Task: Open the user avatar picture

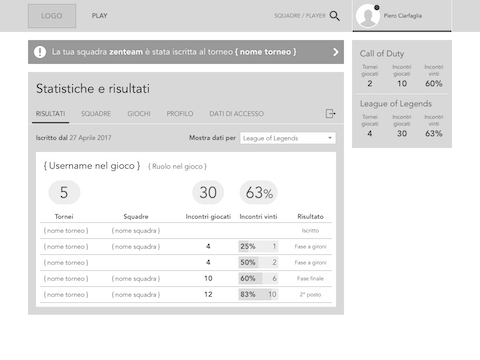Action: [368, 16]
